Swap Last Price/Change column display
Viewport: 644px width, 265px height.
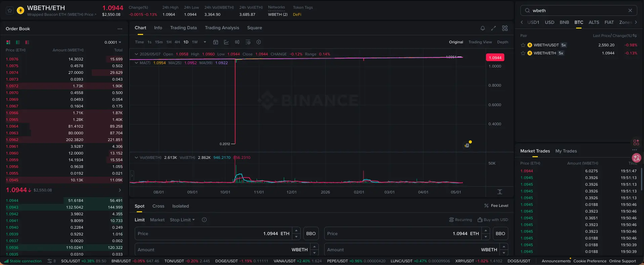click(x=635, y=36)
